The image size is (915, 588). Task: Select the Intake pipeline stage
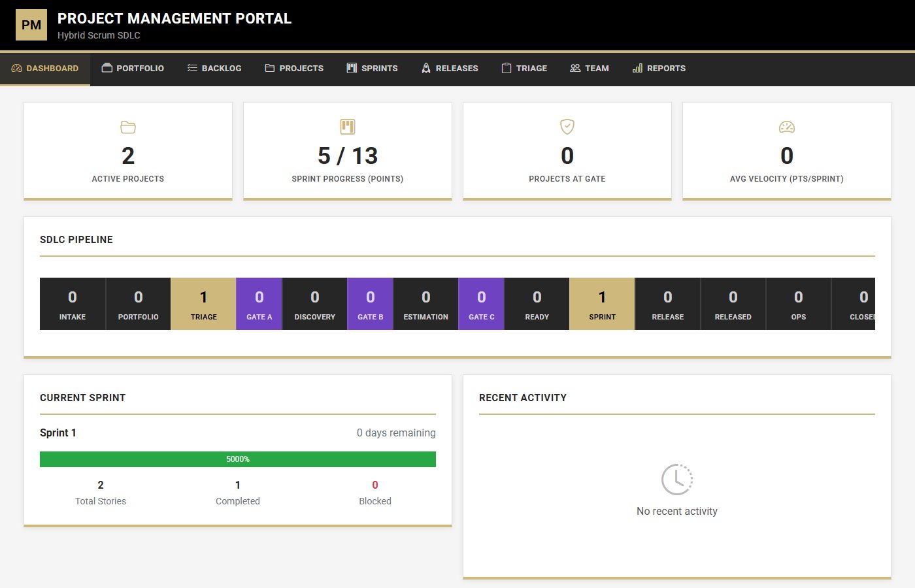tap(73, 304)
